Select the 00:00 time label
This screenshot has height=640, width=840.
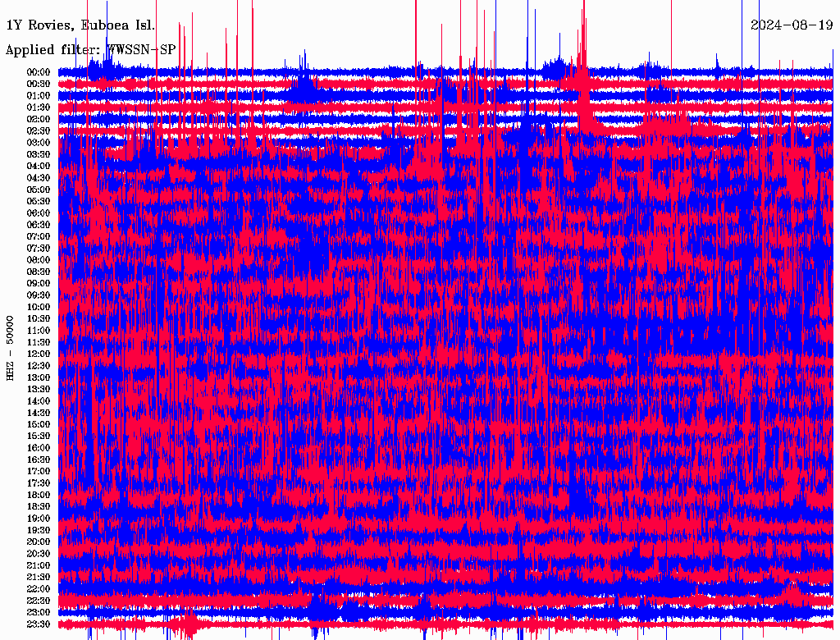39,72
